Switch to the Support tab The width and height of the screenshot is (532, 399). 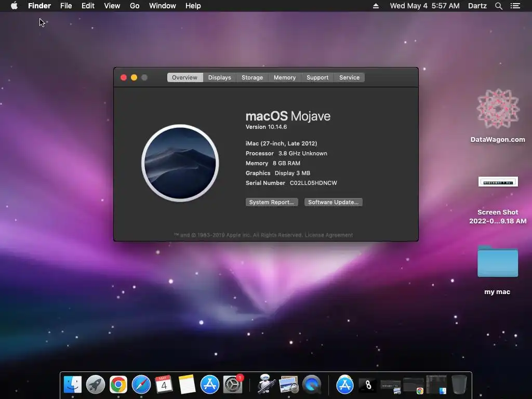(317, 77)
